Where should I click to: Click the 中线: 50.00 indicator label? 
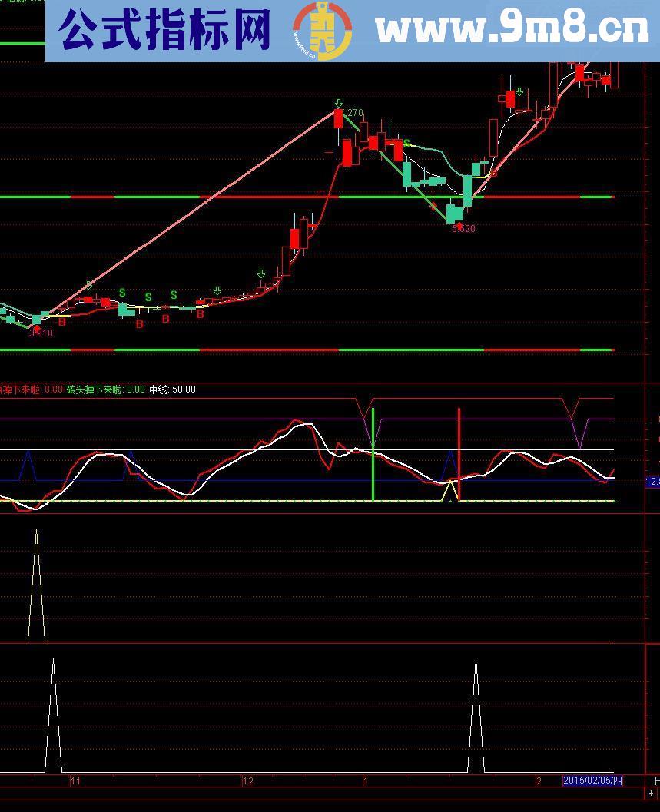point(172,389)
